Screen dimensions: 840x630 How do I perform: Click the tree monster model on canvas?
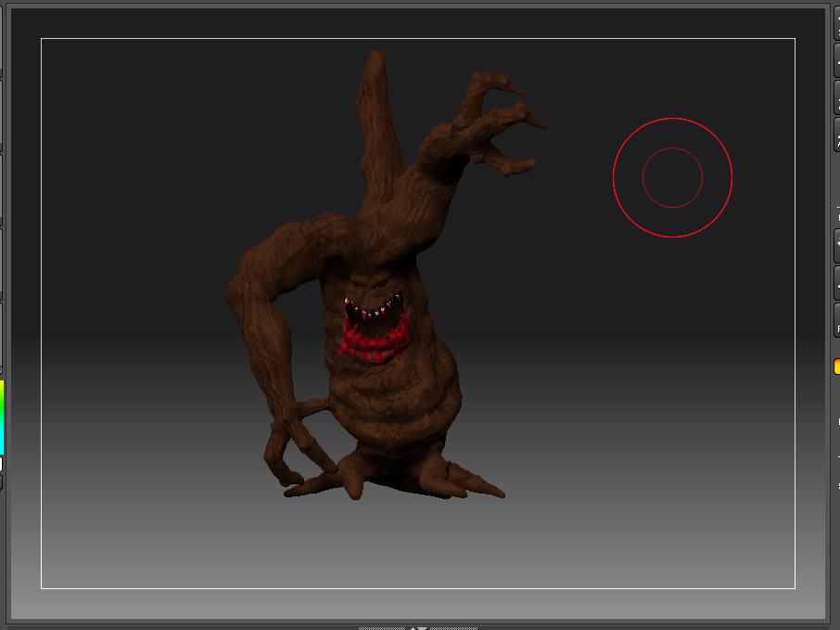pyautogui.click(x=384, y=276)
